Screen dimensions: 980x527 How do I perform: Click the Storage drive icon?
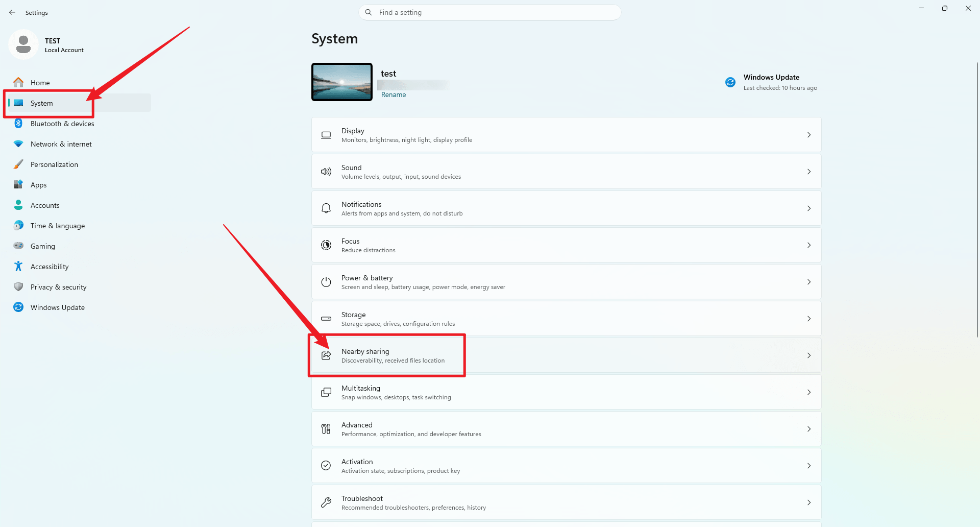point(326,319)
